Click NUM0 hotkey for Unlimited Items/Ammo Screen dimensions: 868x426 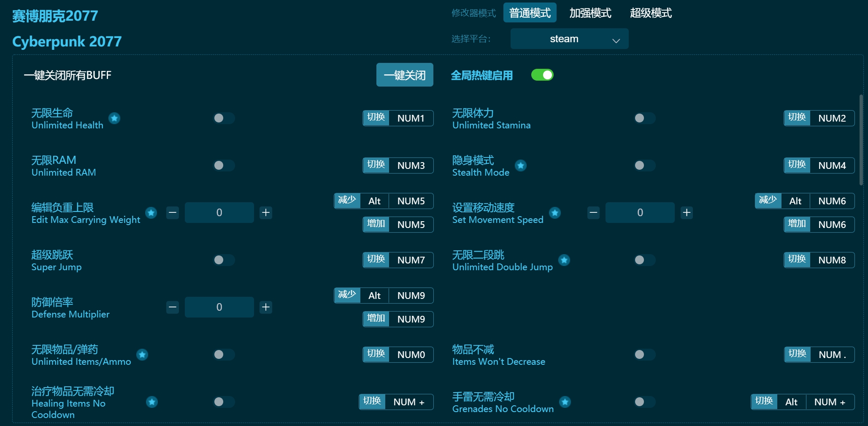click(x=398, y=355)
